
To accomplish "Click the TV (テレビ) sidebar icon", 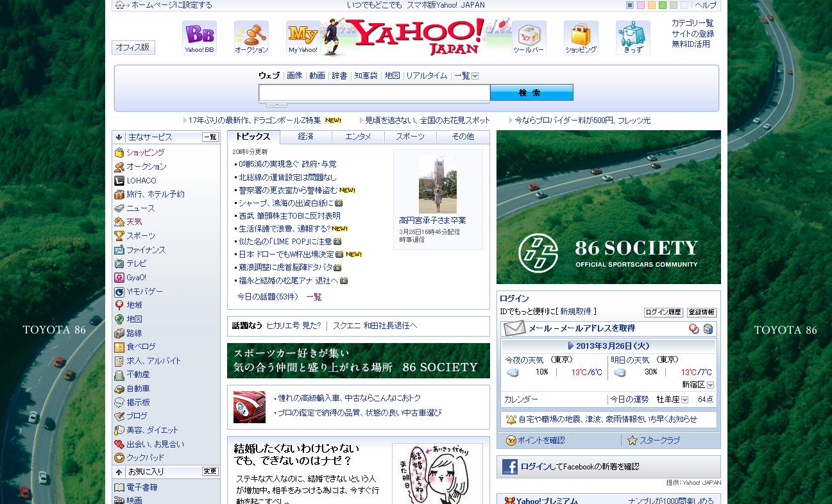I will 119,264.
